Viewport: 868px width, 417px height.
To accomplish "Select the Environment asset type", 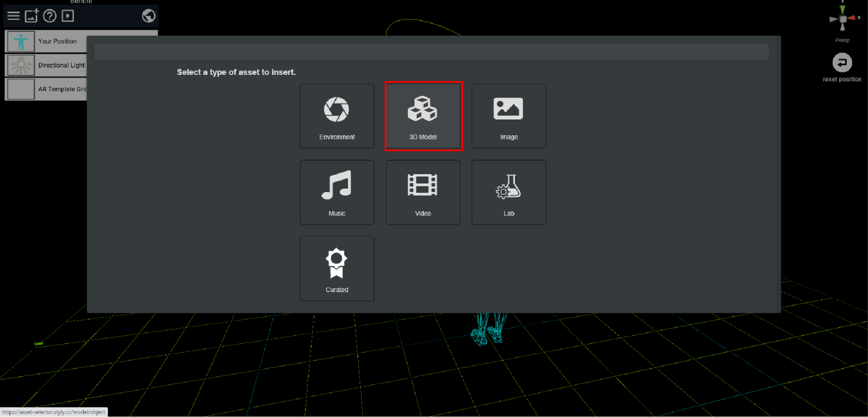I will coord(337,116).
